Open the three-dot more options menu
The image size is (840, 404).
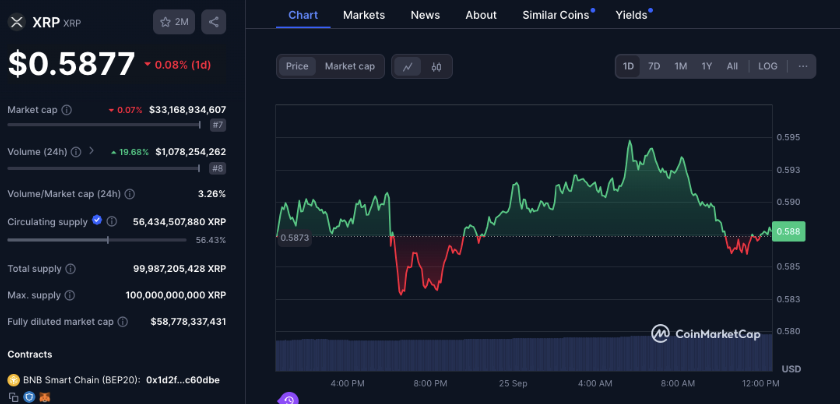pyautogui.click(x=802, y=66)
